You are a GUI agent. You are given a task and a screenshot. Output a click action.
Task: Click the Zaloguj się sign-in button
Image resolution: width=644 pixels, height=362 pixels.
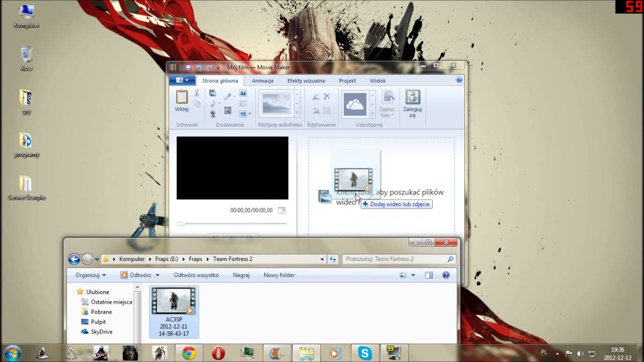coord(413,104)
